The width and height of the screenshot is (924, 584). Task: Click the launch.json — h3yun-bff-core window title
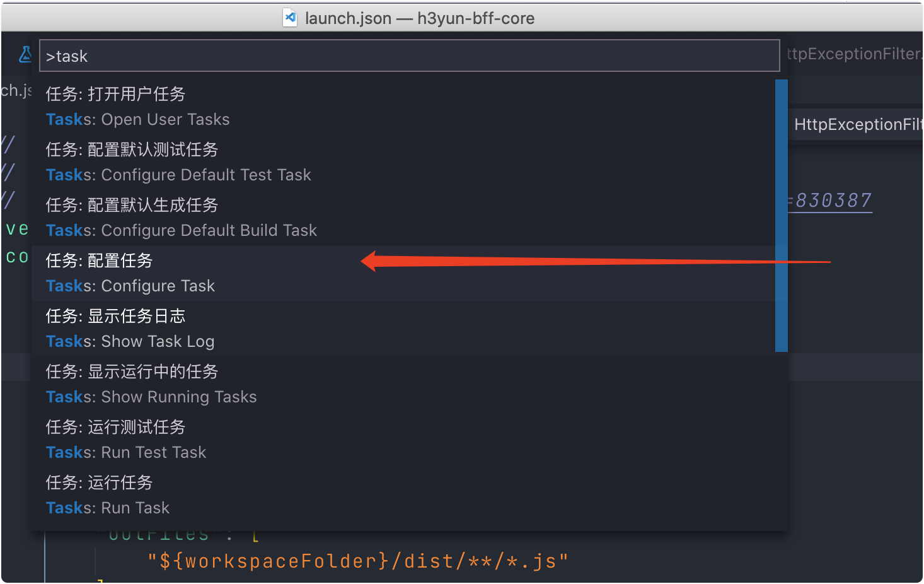tap(420, 18)
